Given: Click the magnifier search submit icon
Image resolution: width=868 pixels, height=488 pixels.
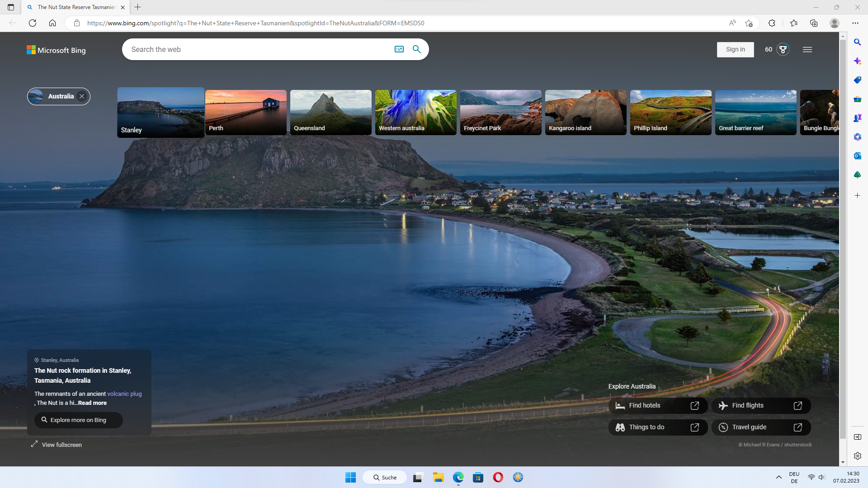Looking at the screenshot, I should point(416,49).
